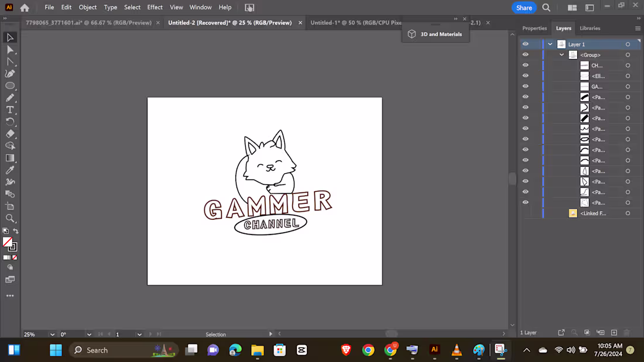
Task: Click Make/Release Clipping Mask icon
Action: [x=587, y=332]
